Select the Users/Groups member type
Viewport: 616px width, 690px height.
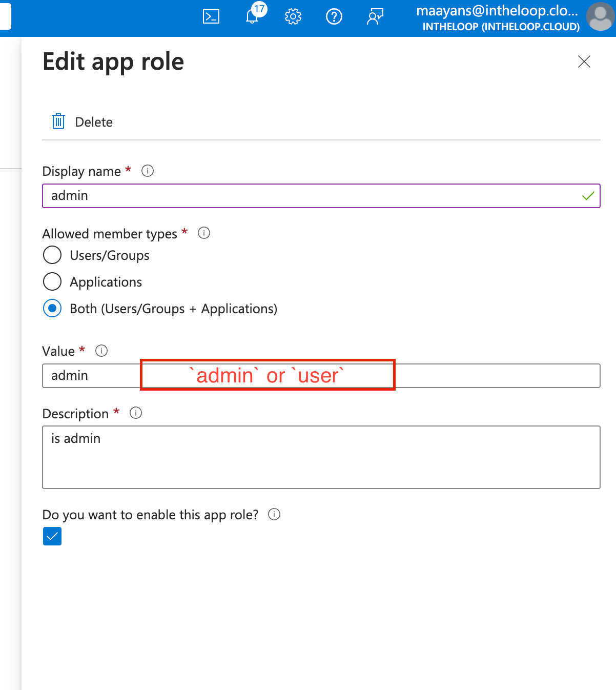(x=52, y=255)
